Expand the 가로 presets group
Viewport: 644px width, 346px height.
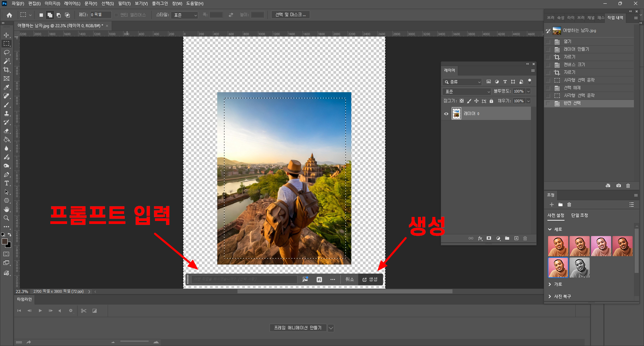550,284
